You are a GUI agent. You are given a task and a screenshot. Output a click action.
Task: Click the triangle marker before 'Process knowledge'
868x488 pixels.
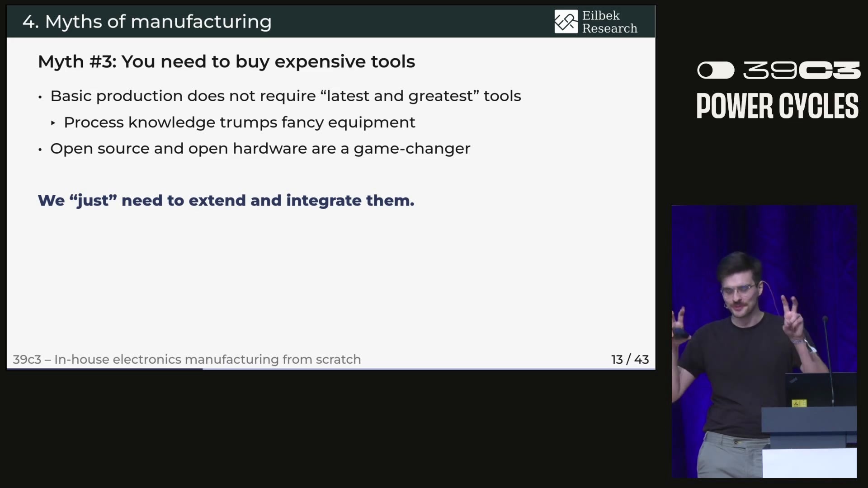click(53, 123)
